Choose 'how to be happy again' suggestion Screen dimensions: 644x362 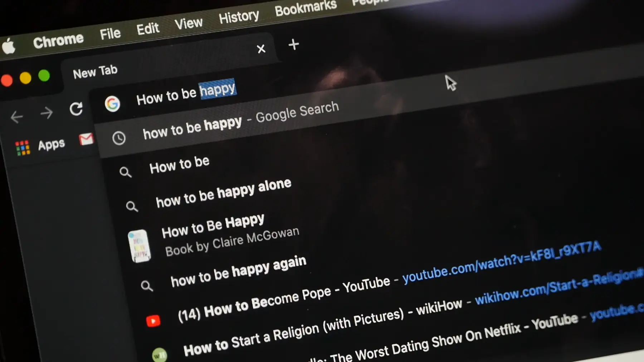[x=238, y=272]
